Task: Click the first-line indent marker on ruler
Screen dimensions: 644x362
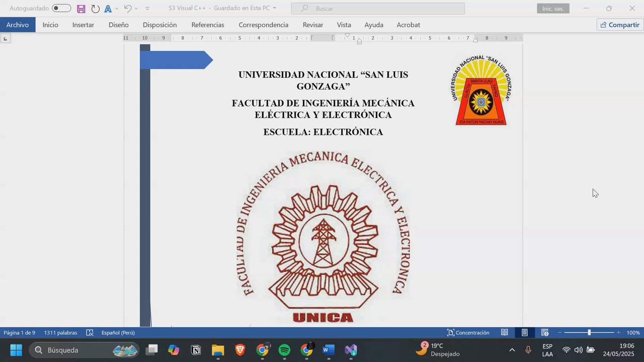Action: [347, 35]
